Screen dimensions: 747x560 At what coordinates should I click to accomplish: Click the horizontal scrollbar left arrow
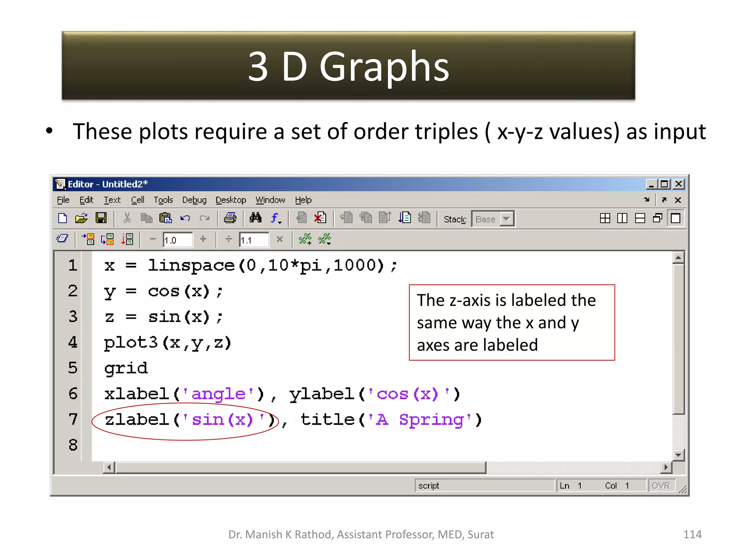(109, 467)
